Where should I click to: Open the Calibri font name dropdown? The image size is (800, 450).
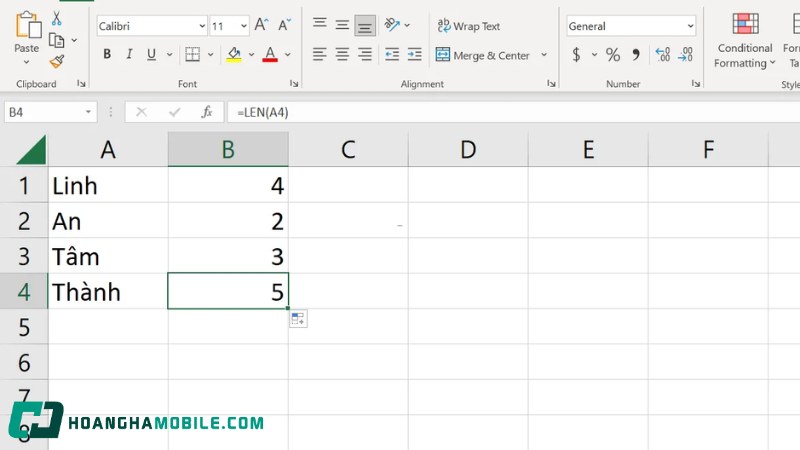[x=203, y=26]
